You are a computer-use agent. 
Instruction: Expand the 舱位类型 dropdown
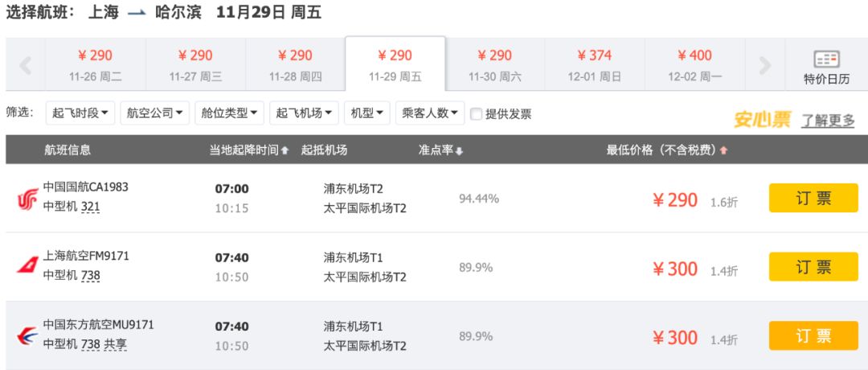(229, 113)
